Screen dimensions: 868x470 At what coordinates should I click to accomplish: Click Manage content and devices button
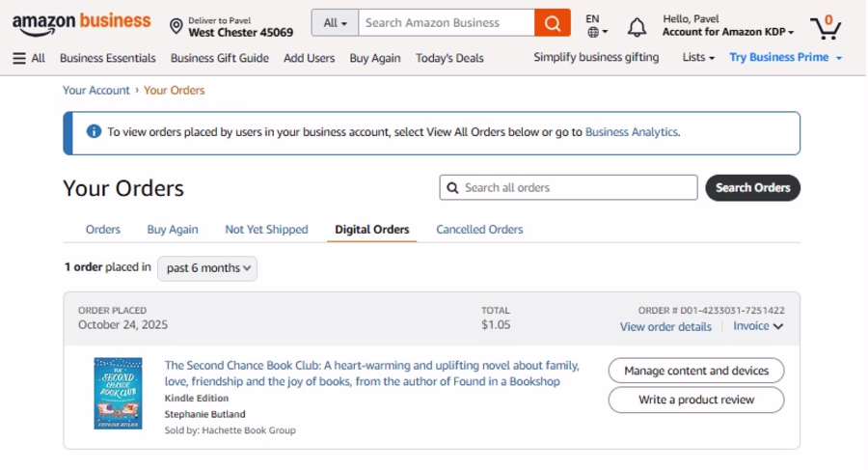pyautogui.click(x=695, y=371)
